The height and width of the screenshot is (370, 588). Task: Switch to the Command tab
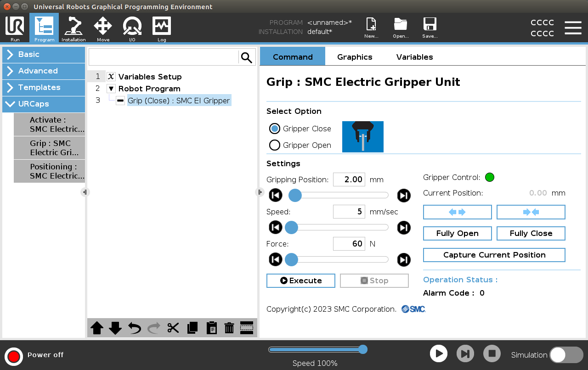293,56
